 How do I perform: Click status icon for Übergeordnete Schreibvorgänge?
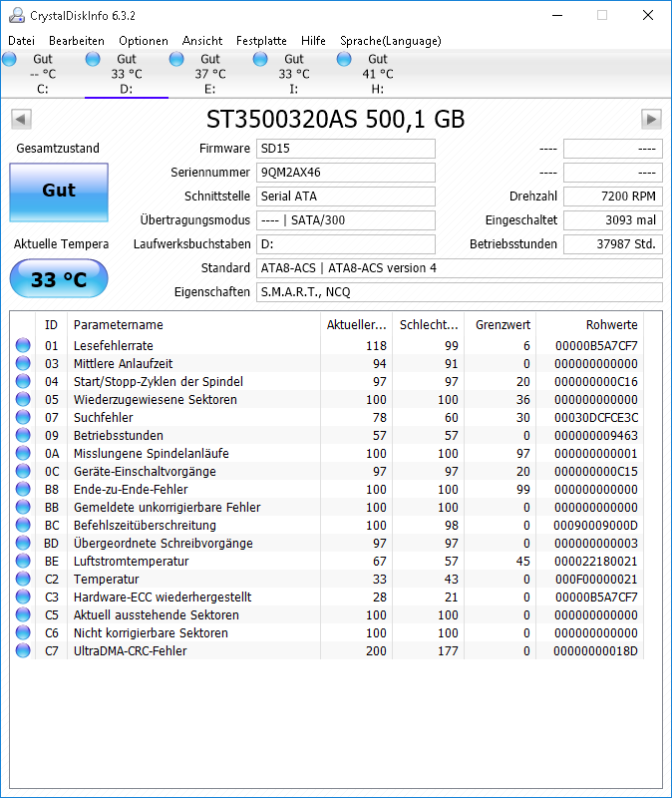[23, 543]
